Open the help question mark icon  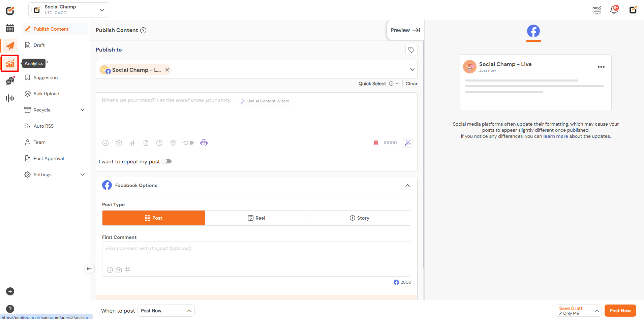pos(10,309)
